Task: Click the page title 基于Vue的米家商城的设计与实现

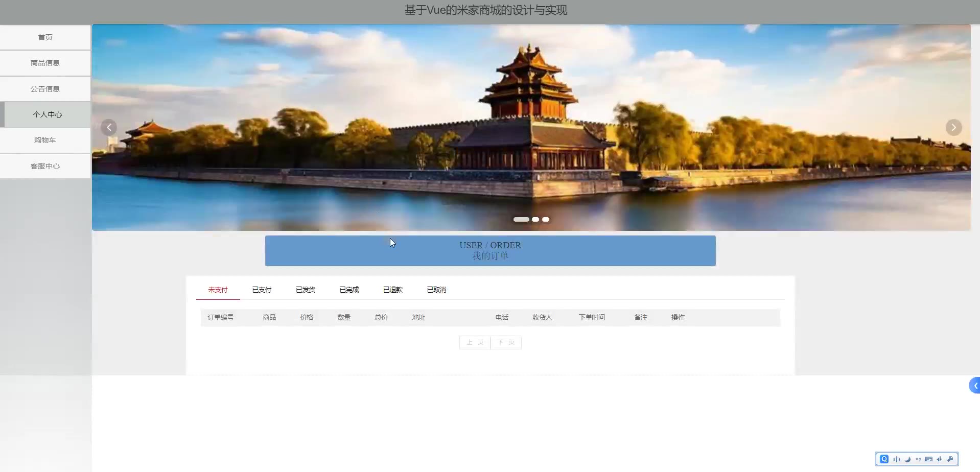Action: tap(486, 10)
